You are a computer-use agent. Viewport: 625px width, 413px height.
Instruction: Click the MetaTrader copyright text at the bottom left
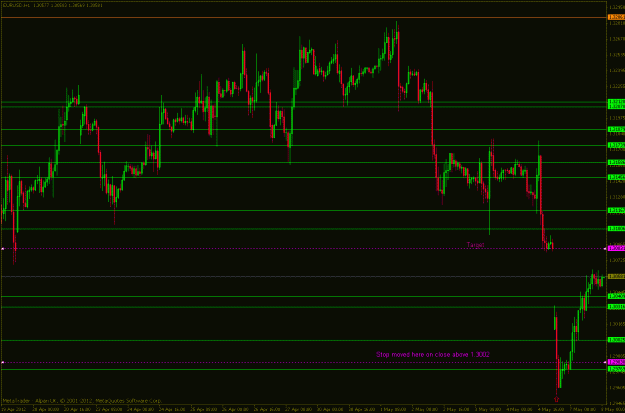(82, 400)
